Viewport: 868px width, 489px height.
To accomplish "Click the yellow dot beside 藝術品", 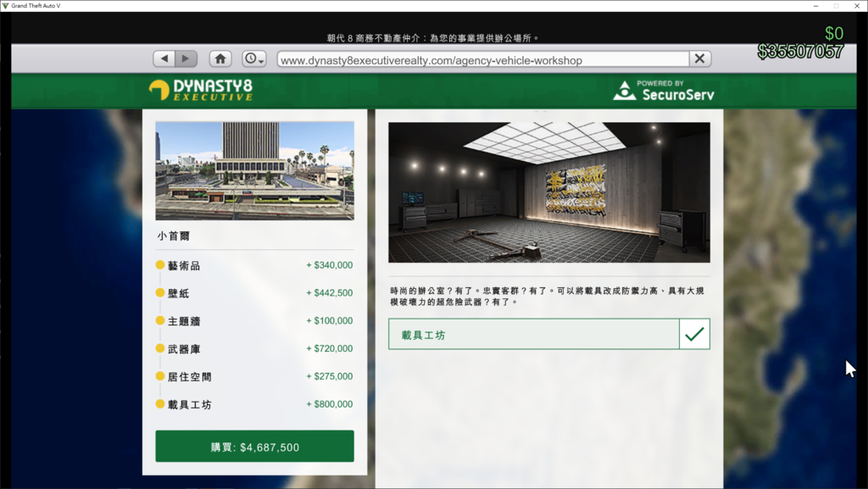I will (x=160, y=265).
